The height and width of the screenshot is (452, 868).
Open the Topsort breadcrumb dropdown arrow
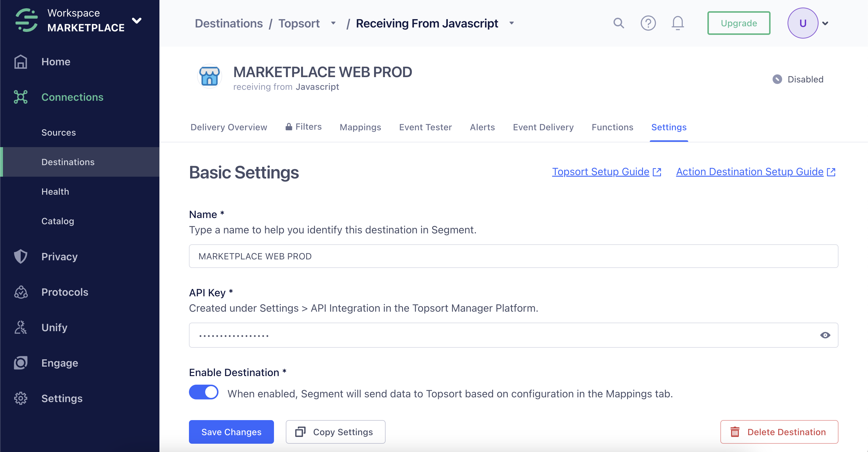[x=333, y=23]
